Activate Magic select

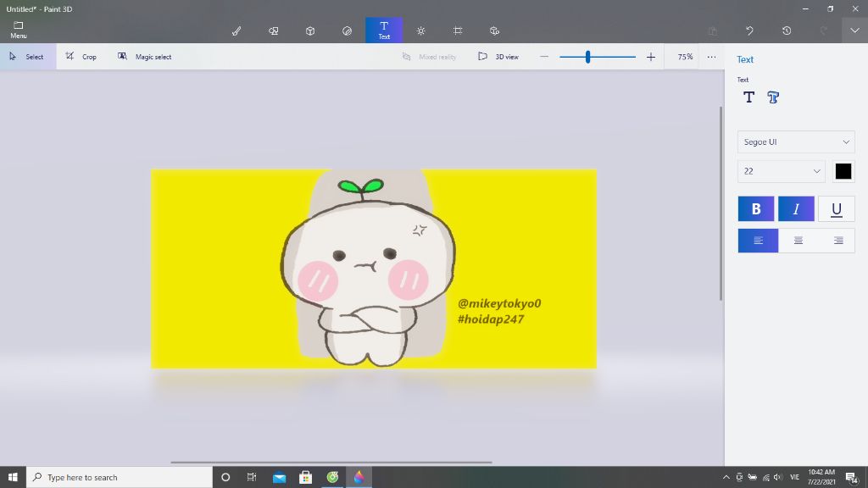(145, 57)
